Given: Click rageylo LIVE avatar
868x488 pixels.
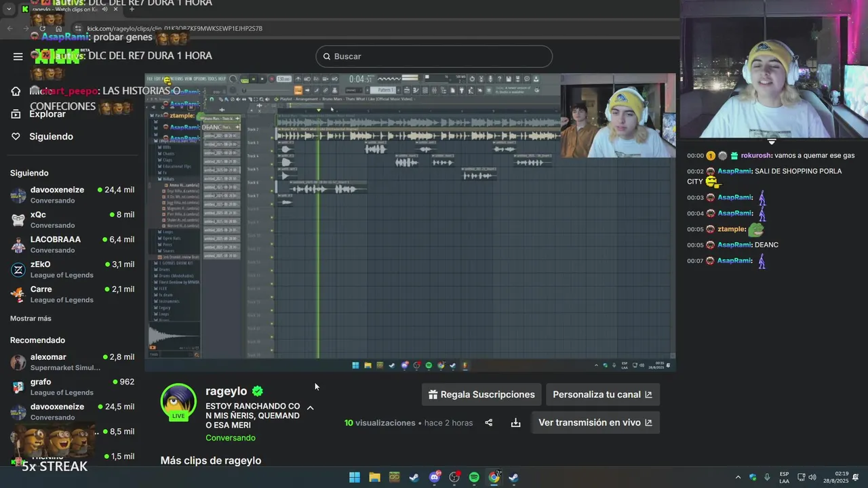Looking at the screenshot, I should coord(178,402).
